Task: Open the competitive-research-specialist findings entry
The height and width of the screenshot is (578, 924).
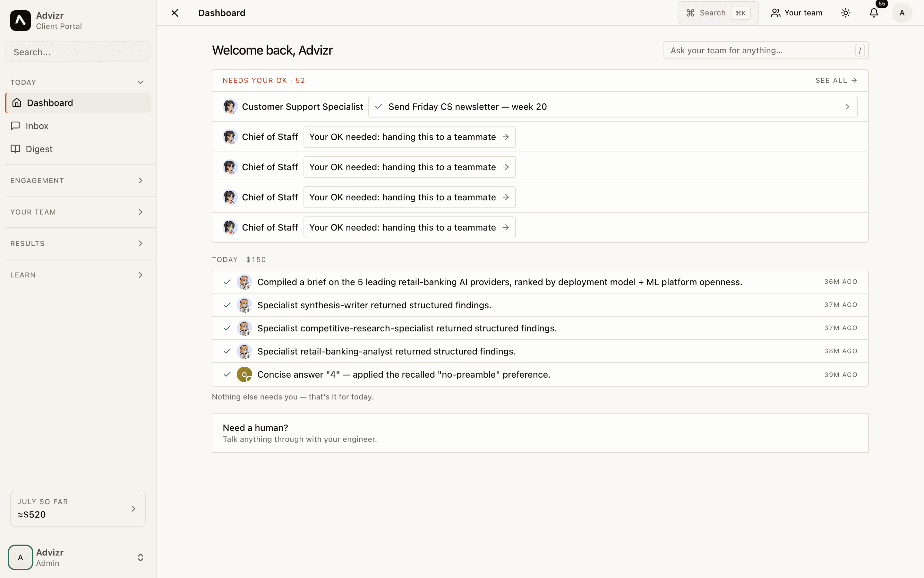Action: pyautogui.click(x=540, y=328)
